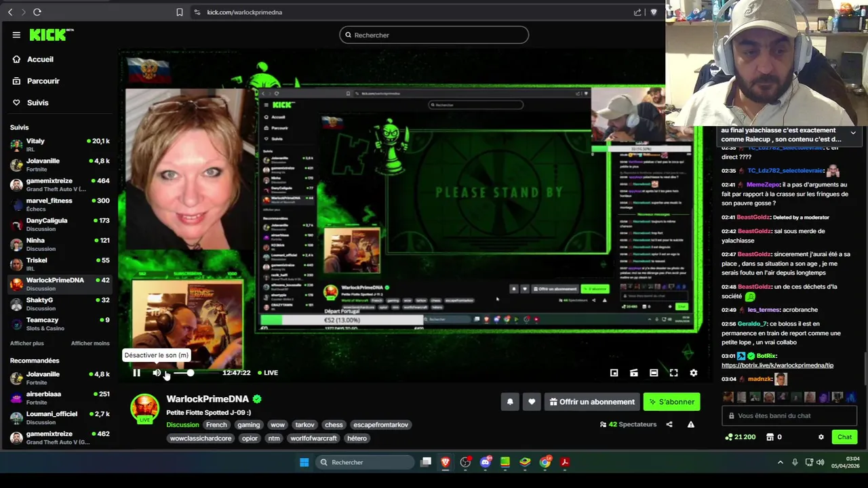
Task: Open site settings icon in address bar
Action: [197, 12]
